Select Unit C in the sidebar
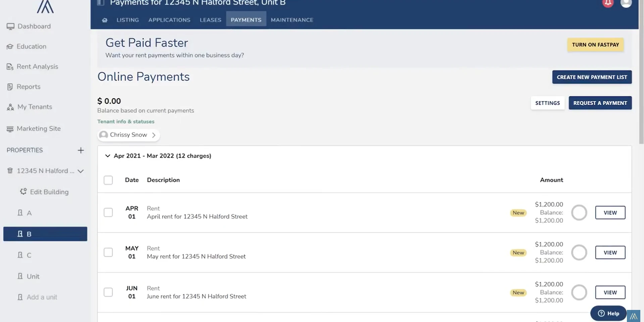Viewport: 644px width, 322px height. point(30,255)
